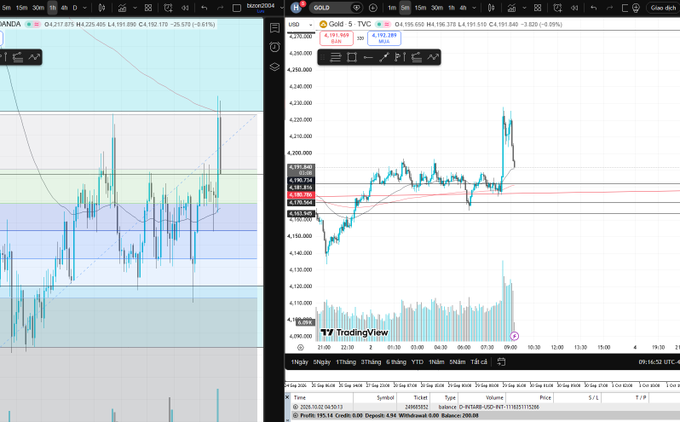The height and width of the screenshot is (422, 680).
Task: Redo action in left chart toolbar
Action: [220, 8]
